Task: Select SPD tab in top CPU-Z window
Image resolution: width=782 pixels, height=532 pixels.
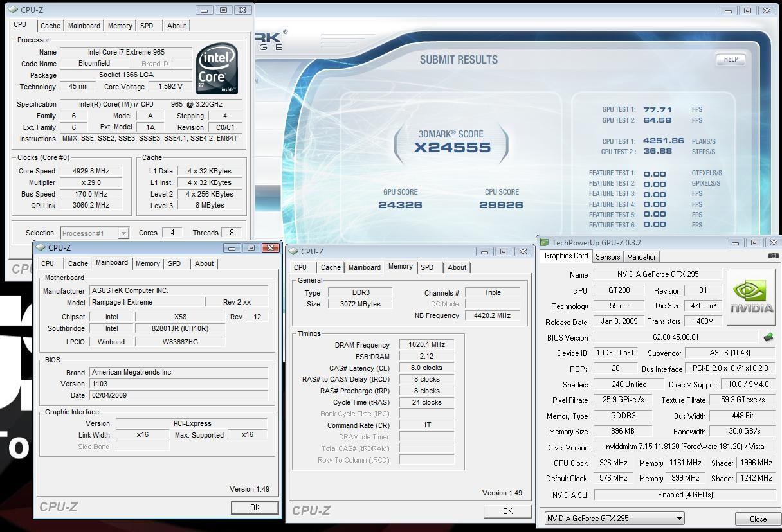Action: 147,26
